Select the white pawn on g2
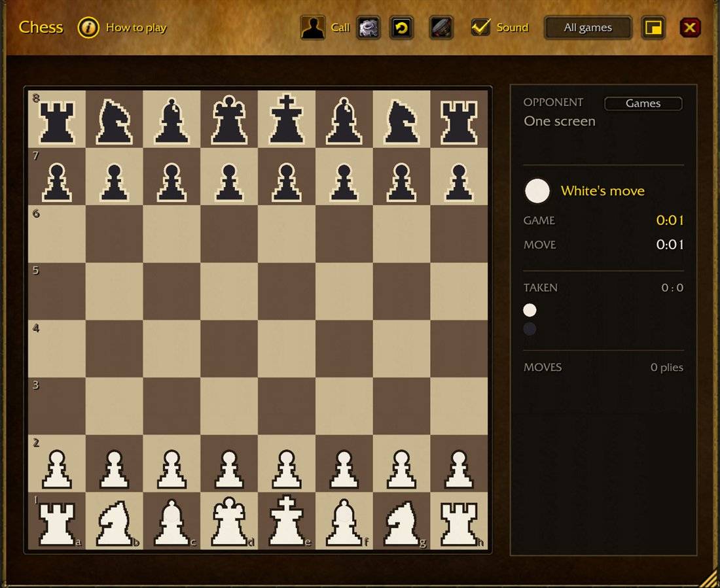 click(401, 469)
